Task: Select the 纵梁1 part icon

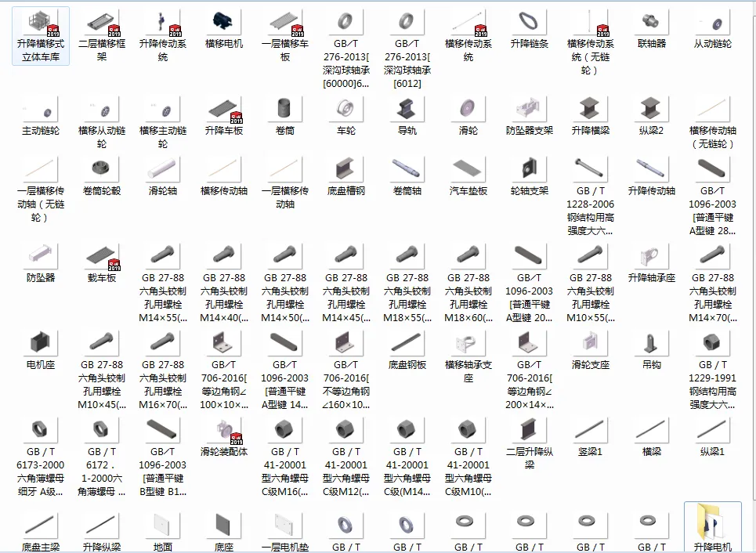Action: 713,431
